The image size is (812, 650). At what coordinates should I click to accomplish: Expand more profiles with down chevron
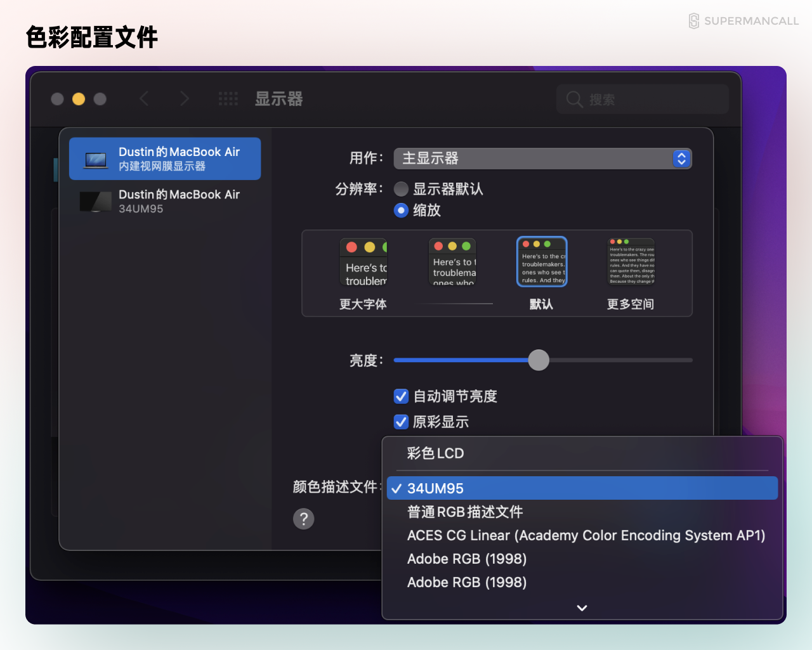(x=582, y=608)
